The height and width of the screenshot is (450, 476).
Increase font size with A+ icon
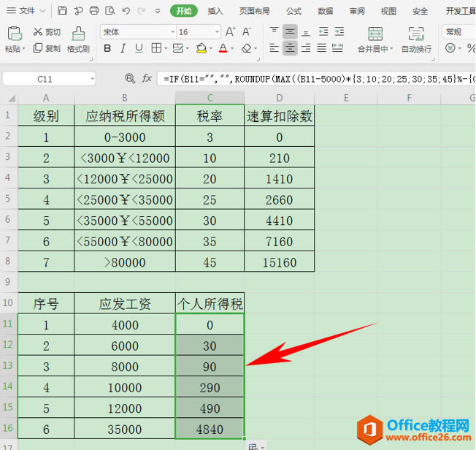tap(231, 31)
